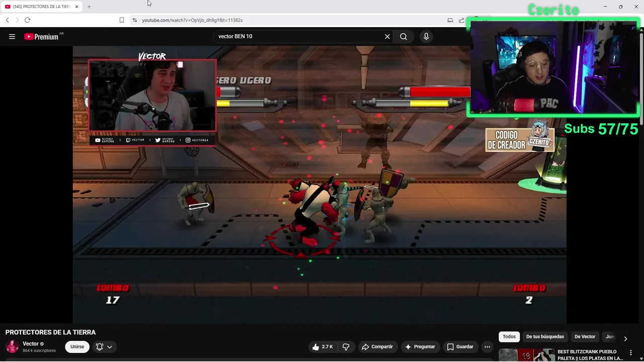Clear the search text with X
Screen dimensions: 644x362
coord(387,36)
